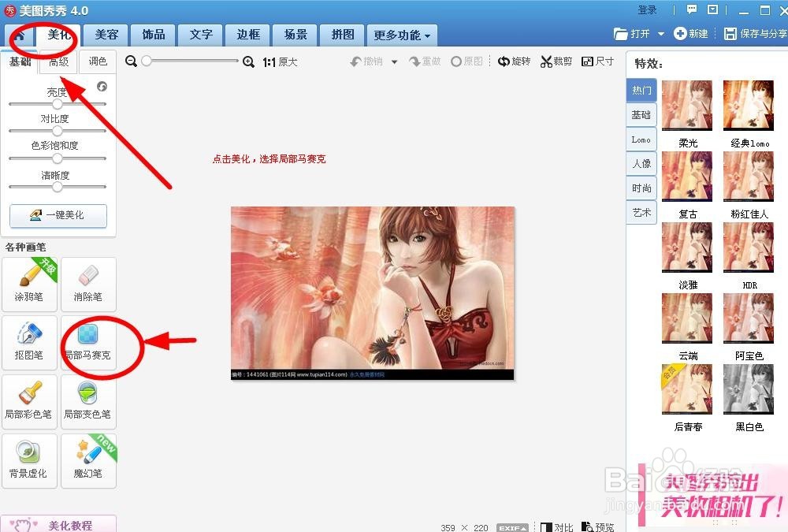The width and height of the screenshot is (788, 532).
Task: Reset adjustments with the circular arrow icon
Action: click(x=102, y=87)
